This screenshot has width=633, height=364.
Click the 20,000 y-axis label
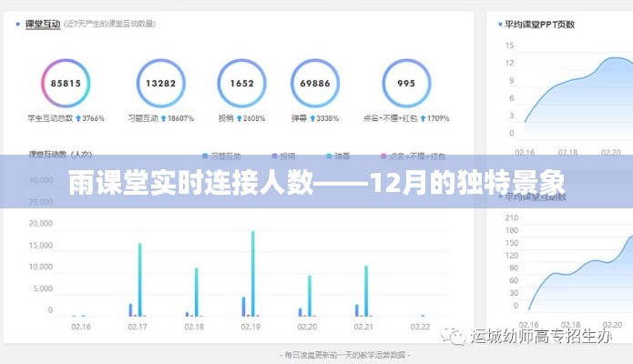tap(41, 223)
